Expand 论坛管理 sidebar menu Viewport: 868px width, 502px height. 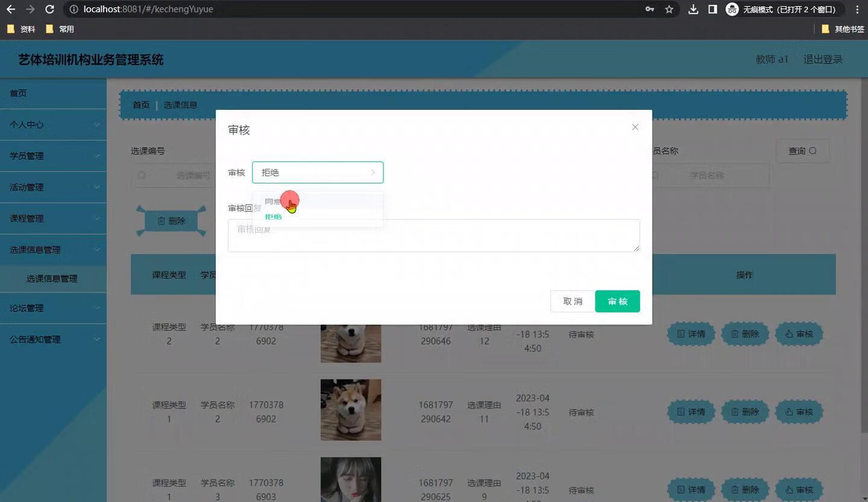coord(53,308)
